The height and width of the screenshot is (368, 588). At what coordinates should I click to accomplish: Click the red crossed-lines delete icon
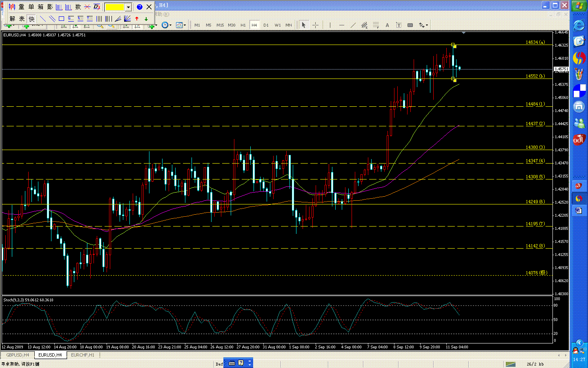(x=87, y=7)
